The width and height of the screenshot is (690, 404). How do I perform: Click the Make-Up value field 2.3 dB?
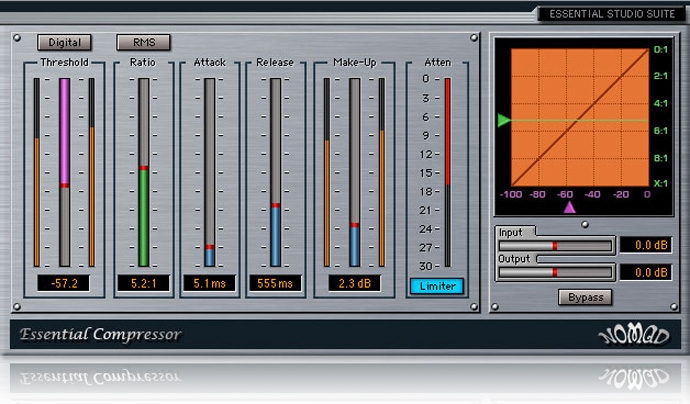coord(354,284)
